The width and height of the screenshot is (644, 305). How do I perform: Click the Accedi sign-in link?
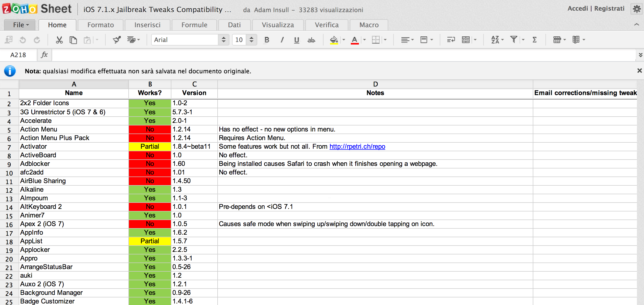[578, 9]
